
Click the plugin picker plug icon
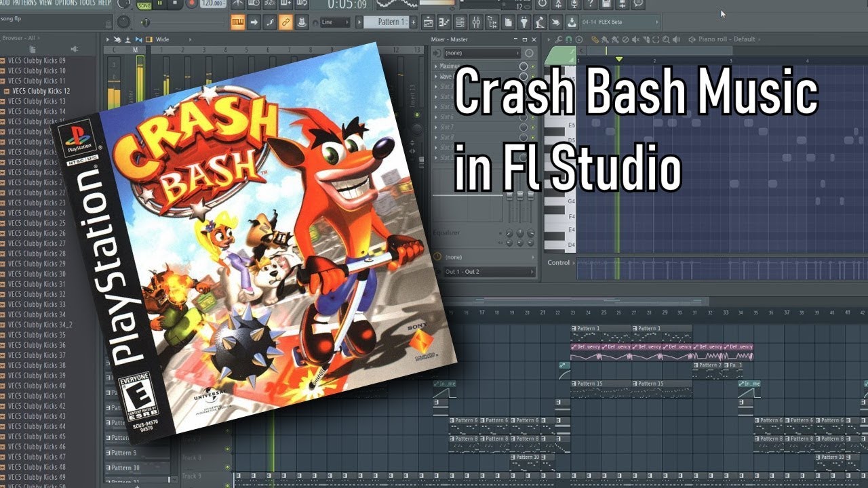pyautogui.click(x=524, y=22)
